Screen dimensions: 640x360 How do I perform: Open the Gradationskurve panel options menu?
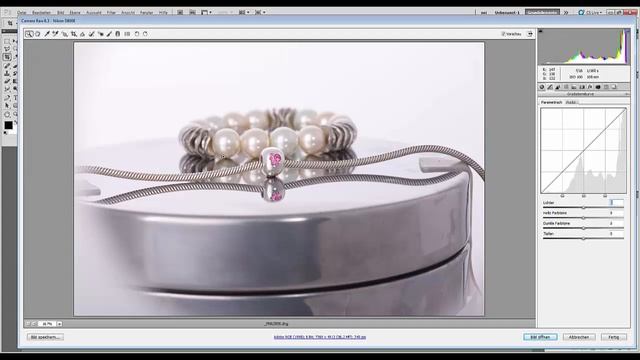click(x=627, y=94)
